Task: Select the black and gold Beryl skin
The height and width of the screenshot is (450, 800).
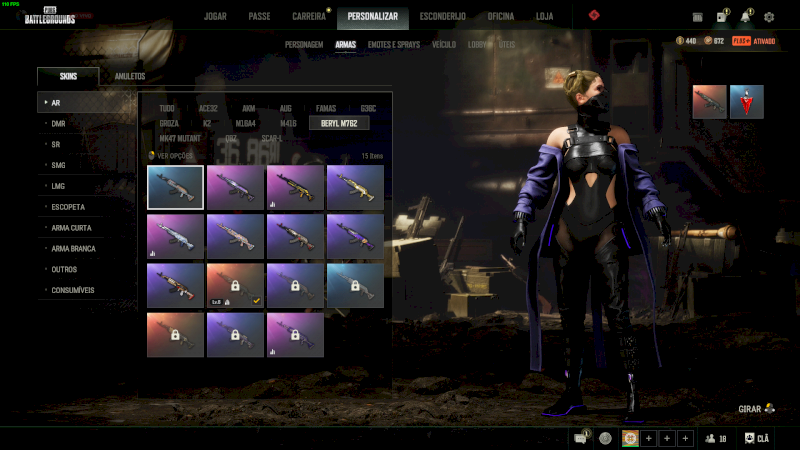Action: pos(295,187)
